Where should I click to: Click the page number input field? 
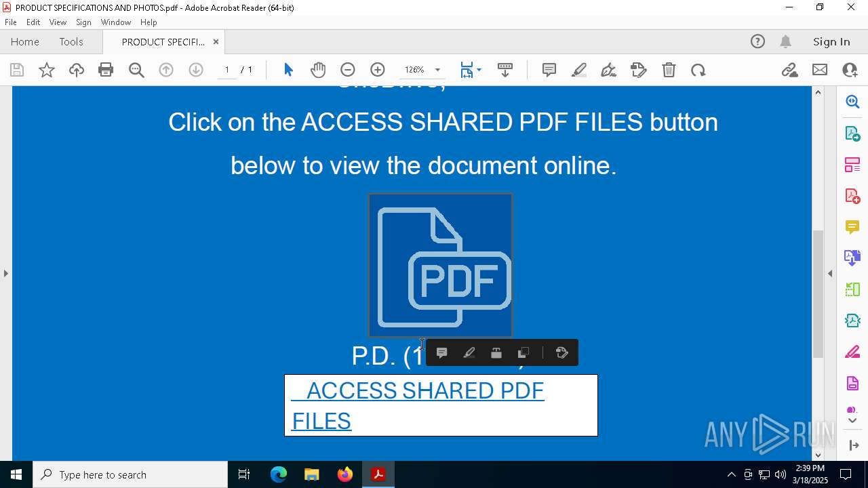[x=227, y=70]
